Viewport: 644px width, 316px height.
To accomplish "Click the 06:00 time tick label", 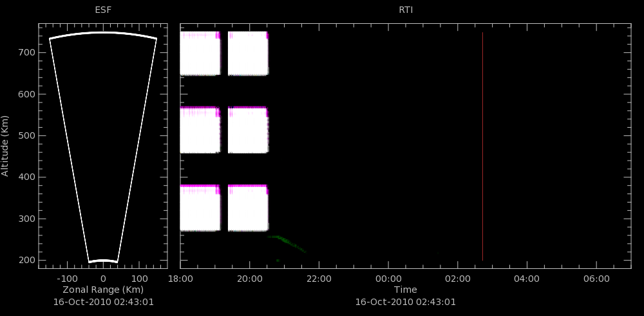I will point(596,279).
